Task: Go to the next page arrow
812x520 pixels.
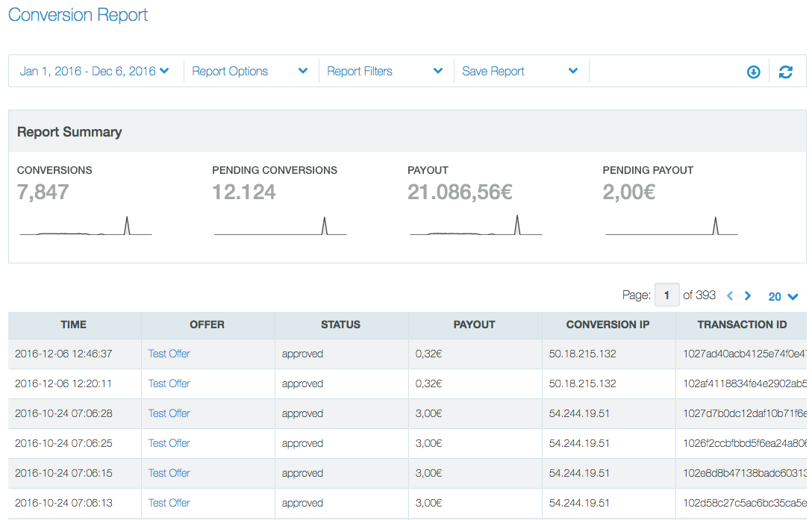Action: 747,295
